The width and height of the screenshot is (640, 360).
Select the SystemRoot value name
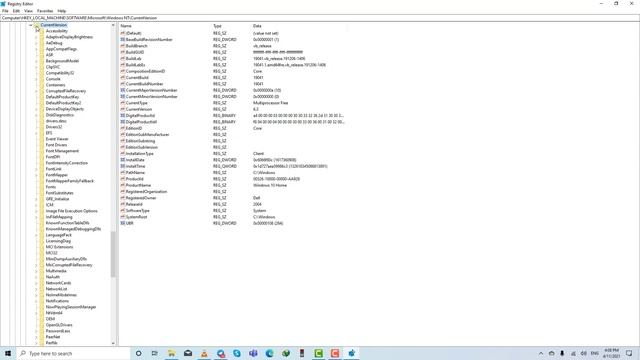(x=136, y=217)
